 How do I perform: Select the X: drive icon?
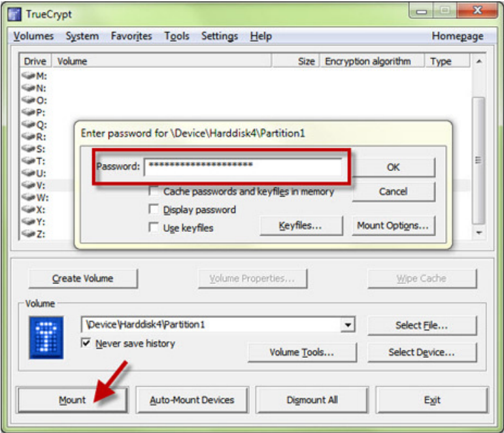pyautogui.click(x=28, y=210)
